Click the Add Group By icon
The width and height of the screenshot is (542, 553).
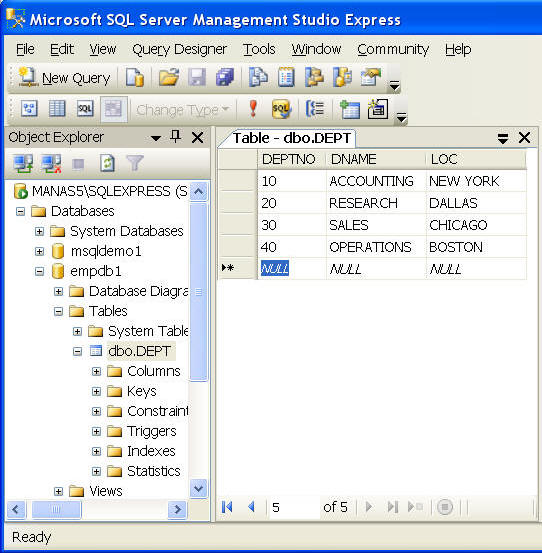click(315, 109)
